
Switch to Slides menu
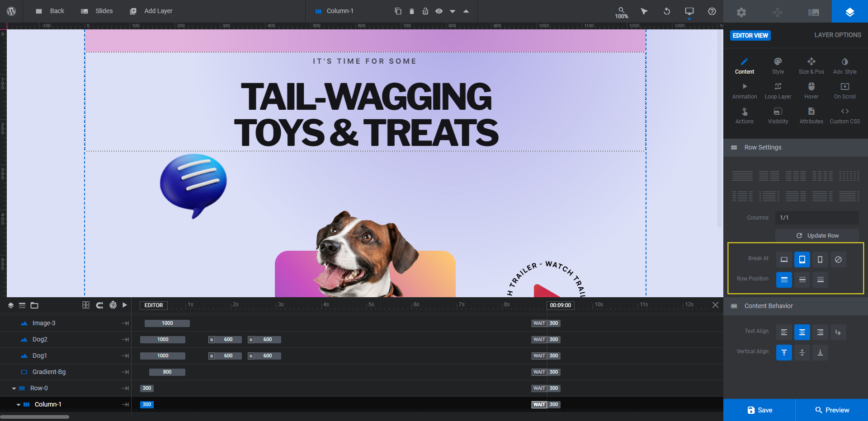[97, 11]
